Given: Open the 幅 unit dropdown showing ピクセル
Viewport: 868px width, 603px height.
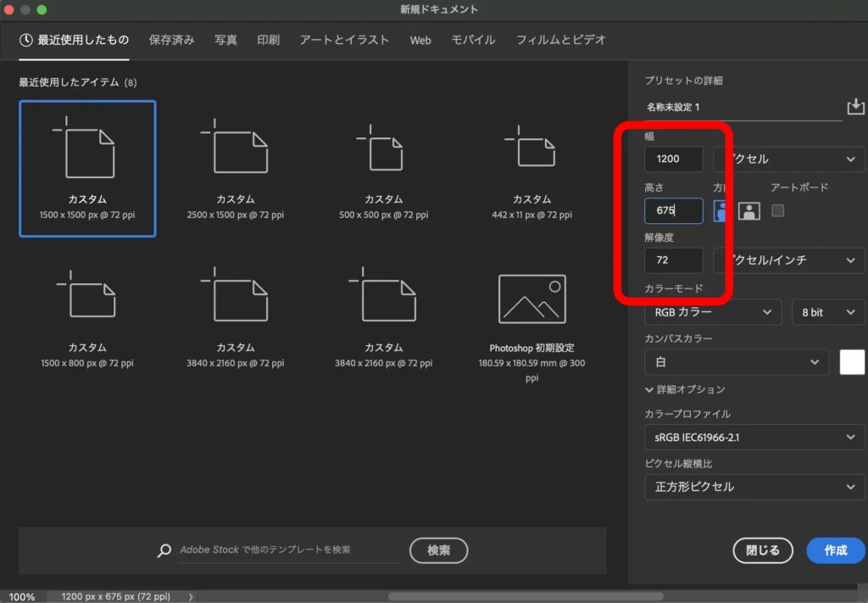Looking at the screenshot, I should point(788,159).
